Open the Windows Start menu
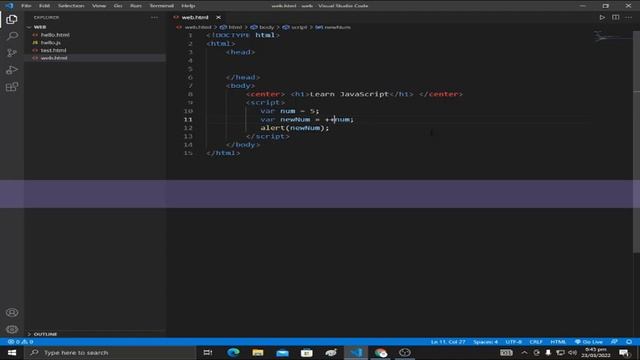This screenshot has width=640, height=360. tap(11, 353)
